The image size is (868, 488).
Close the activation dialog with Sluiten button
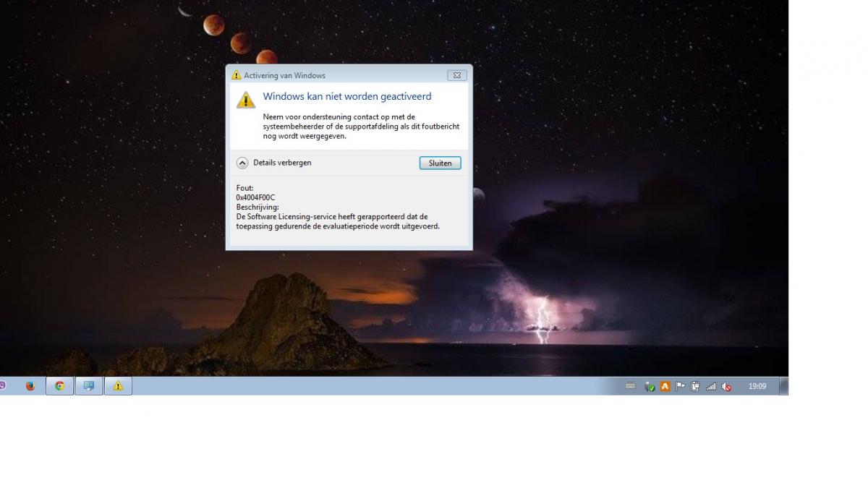point(440,163)
